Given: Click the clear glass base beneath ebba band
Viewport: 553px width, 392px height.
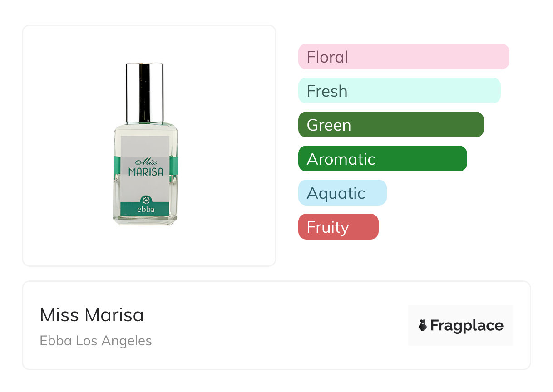Looking at the screenshot, I should (145, 220).
